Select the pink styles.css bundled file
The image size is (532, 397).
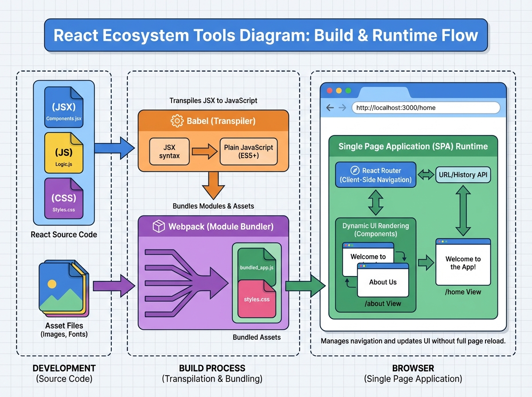257,299
